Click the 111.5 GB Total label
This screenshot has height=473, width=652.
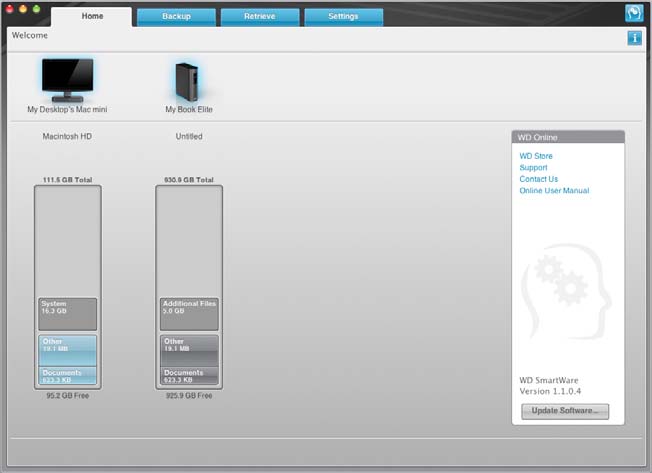click(67, 180)
